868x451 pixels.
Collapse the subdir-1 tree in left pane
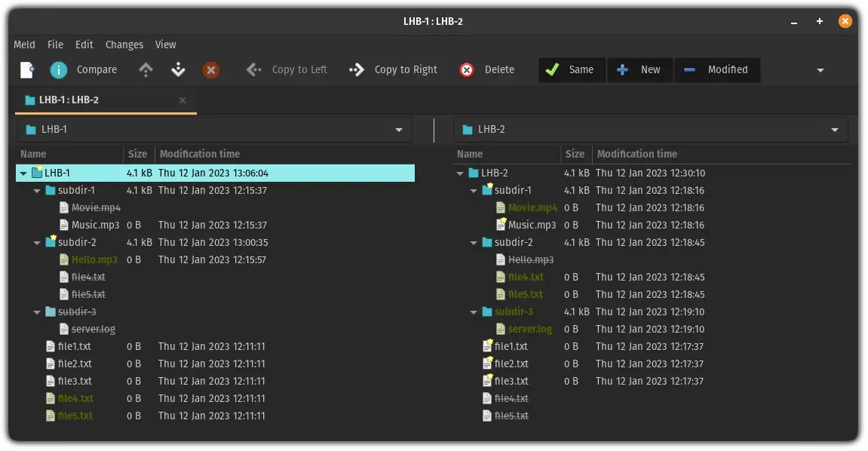coord(36,190)
